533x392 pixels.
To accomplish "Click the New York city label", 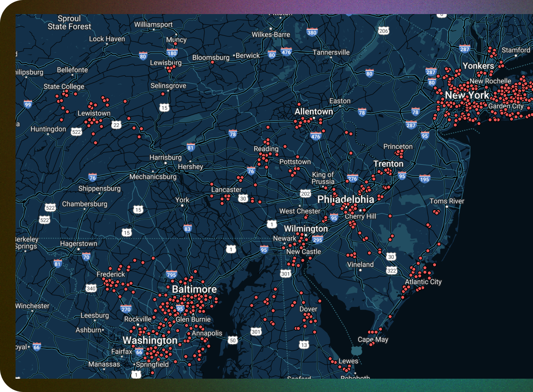I will tap(467, 95).
